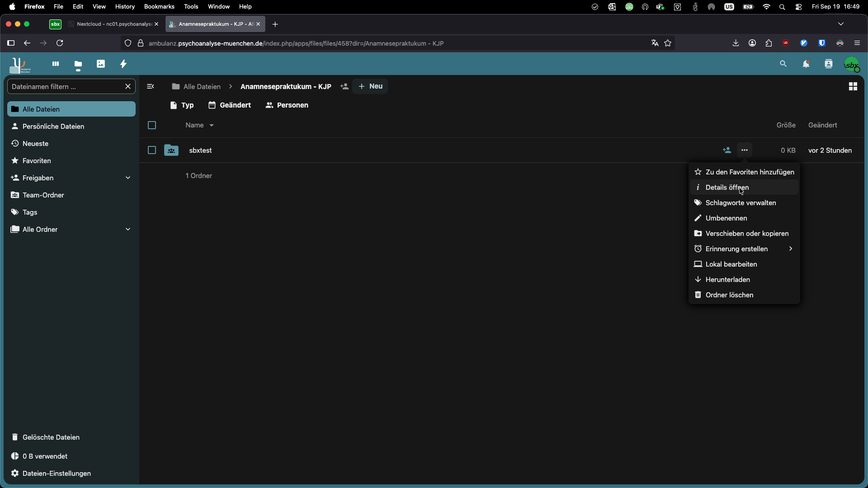This screenshot has width=868, height=488.
Task: Open the Dashboard app icon
Action: (56, 64)
